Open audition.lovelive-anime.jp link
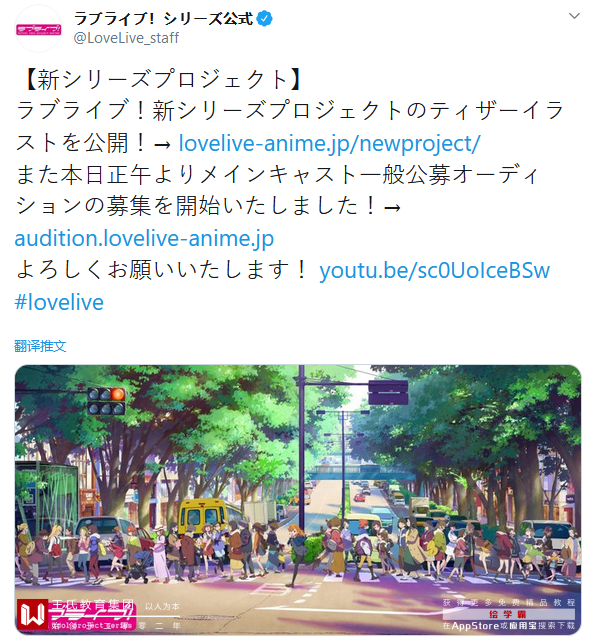 pos(144,239)
